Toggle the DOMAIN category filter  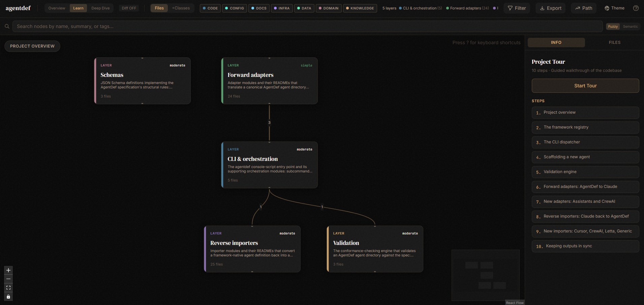329,8
